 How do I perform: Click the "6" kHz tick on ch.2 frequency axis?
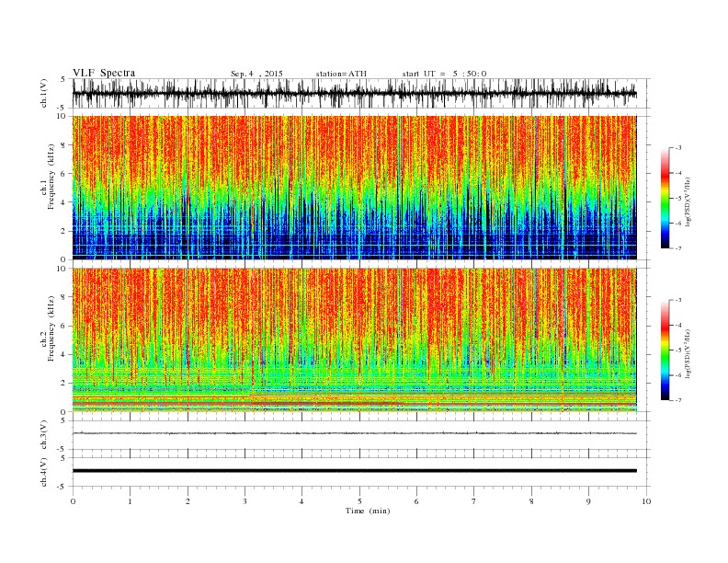(63, 326)
